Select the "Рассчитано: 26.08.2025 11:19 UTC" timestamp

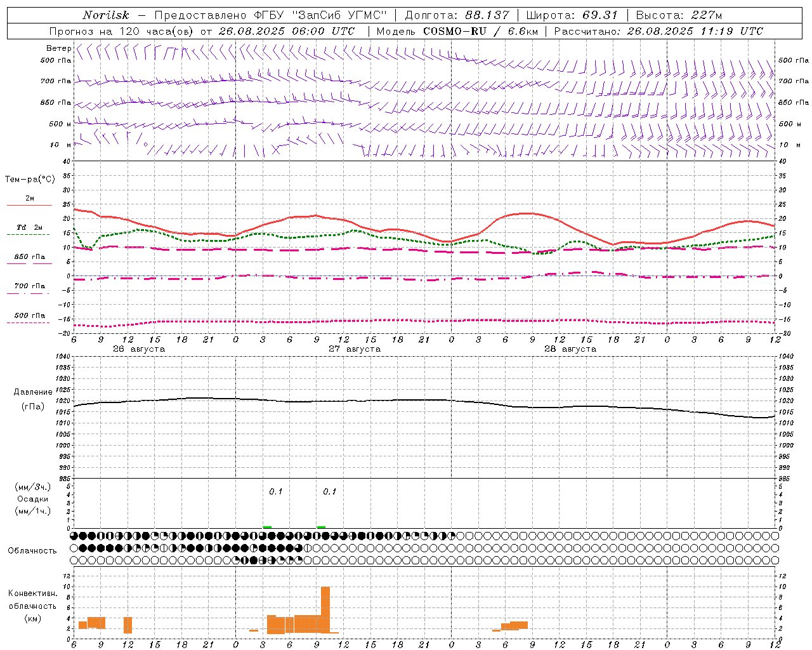[x=658, y=31]
